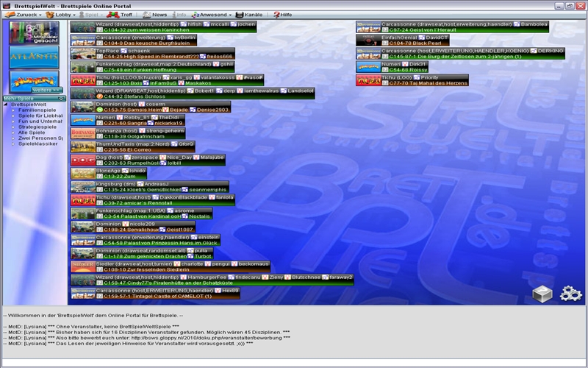The height and width of the screenshot is (368, 588).
Task: Click Carcassonne icon for Tintagel Castle
Action: tap(83, 294)
